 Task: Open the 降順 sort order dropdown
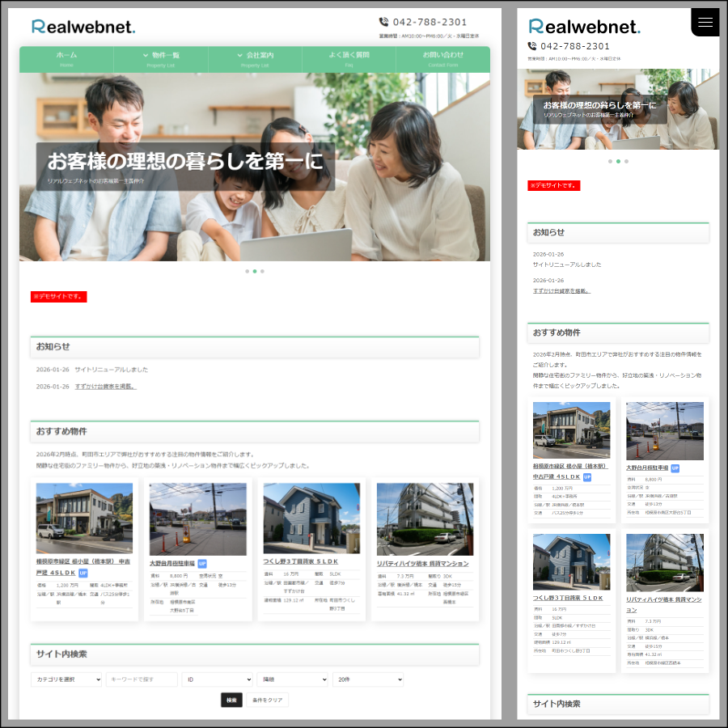(x=292, y=679)
